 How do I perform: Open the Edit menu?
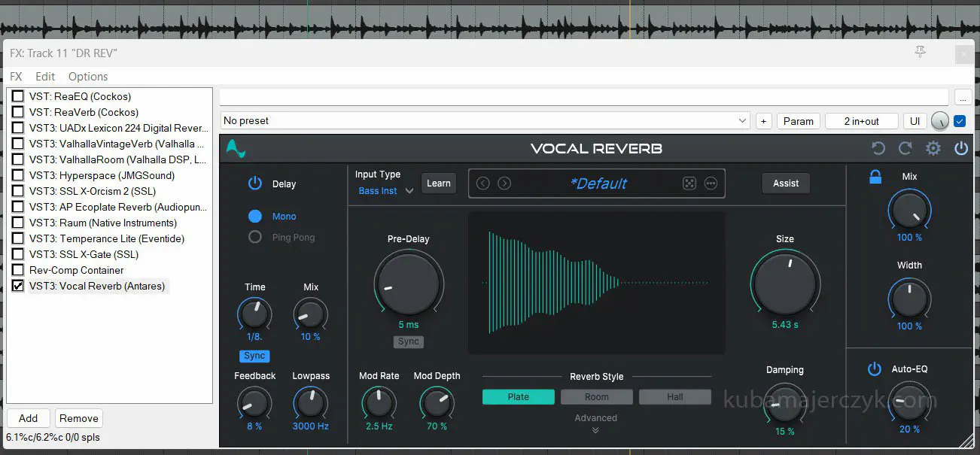[45, 77]
